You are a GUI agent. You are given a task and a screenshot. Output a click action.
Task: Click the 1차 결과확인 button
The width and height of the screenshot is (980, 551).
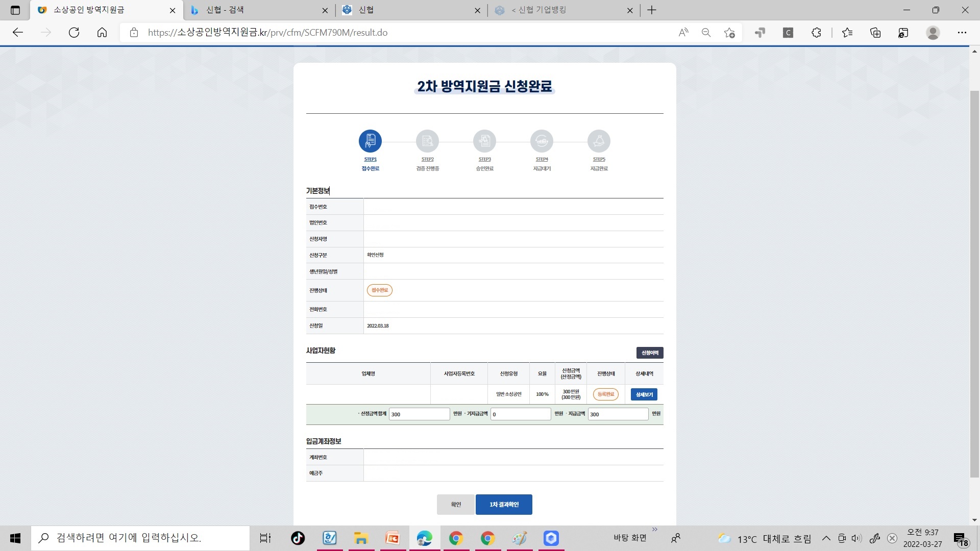504,504
